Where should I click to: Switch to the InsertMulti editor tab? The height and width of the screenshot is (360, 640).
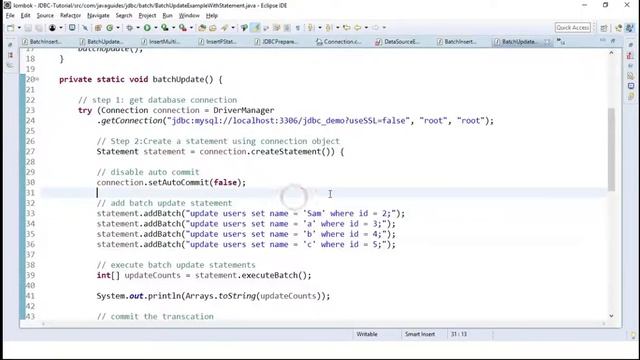pyautogui.click(x=165, y=42)
